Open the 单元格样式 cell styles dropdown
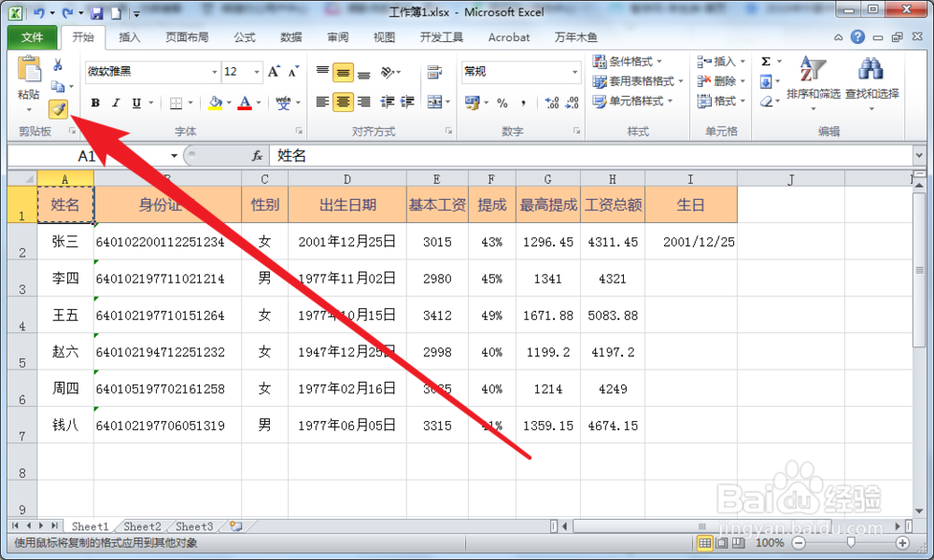Image resolution: width=934 pixels, height=560 pixels. (632, 101)
